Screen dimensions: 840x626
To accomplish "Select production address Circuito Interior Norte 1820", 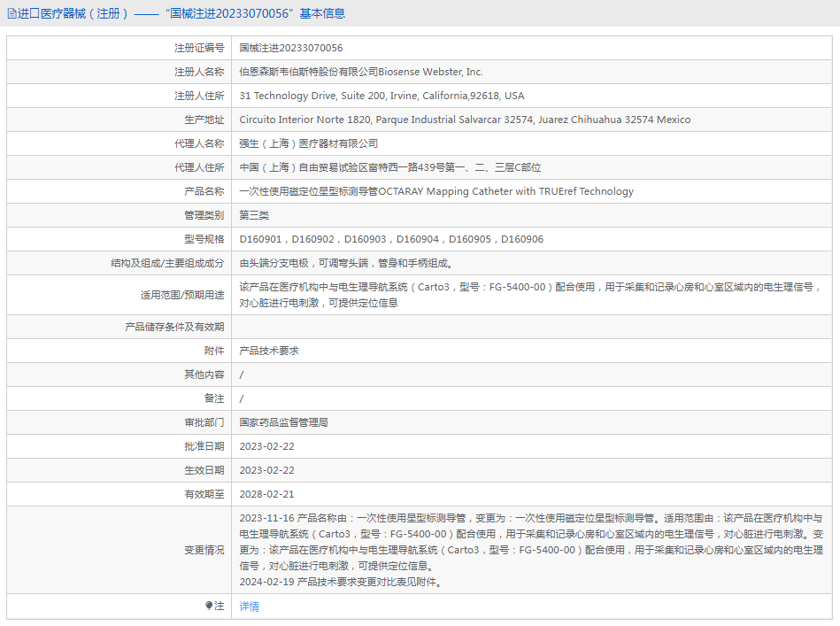I will [465, 120].
